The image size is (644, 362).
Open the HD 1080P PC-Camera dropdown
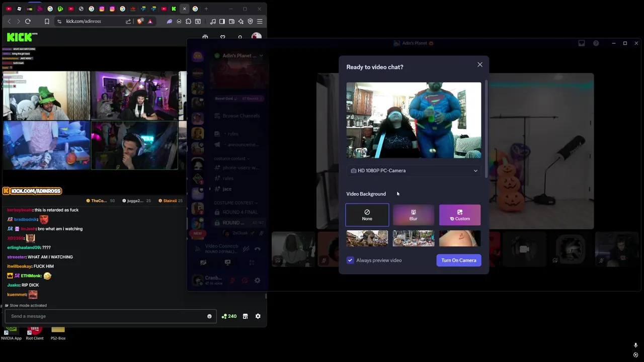[x=414, y=170]
